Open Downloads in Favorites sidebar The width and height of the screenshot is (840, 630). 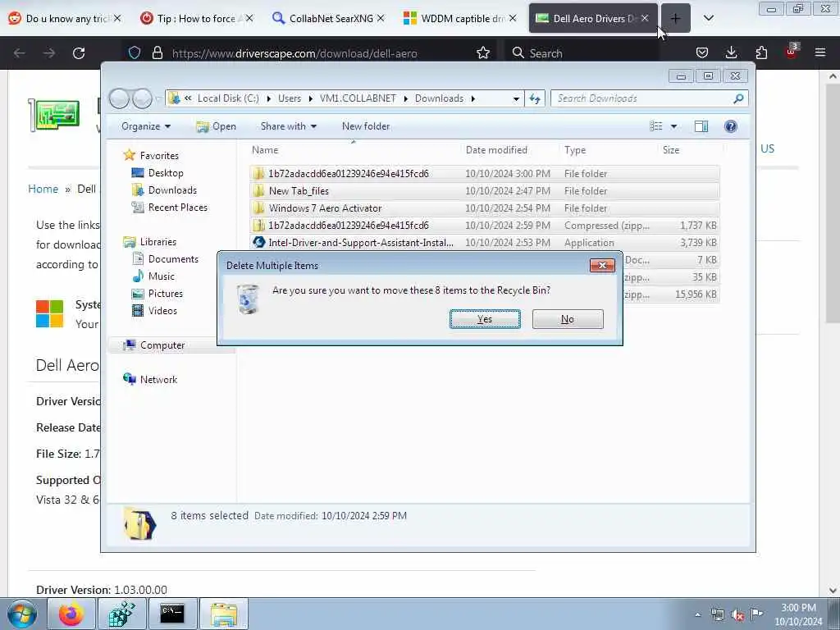pos(172,190)
